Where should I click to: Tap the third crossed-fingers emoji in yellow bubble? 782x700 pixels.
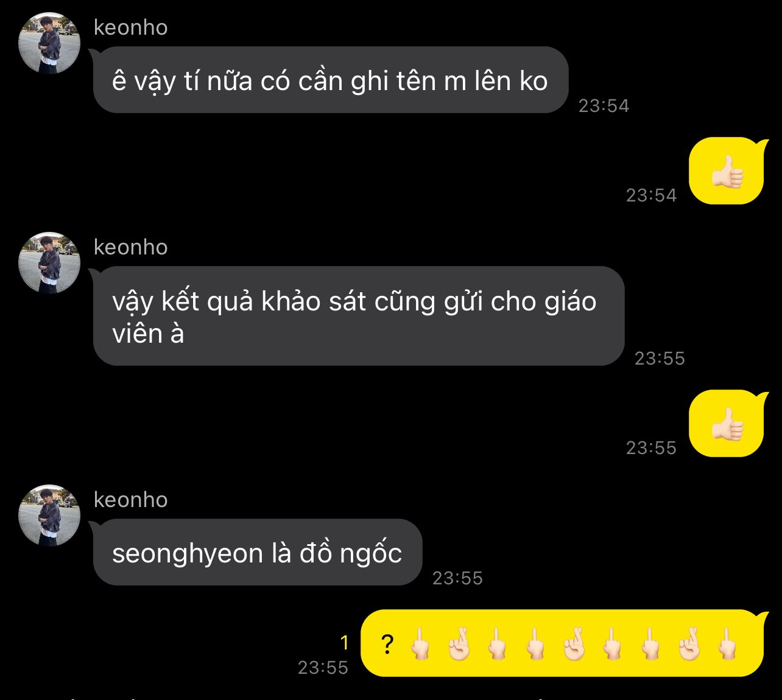point(689,643)
